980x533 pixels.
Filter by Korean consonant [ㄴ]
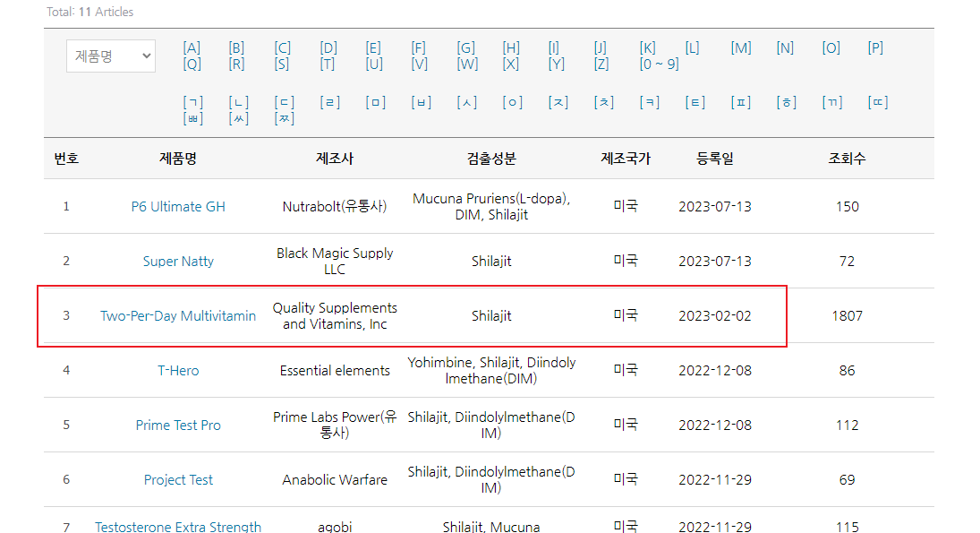(239, 103)
